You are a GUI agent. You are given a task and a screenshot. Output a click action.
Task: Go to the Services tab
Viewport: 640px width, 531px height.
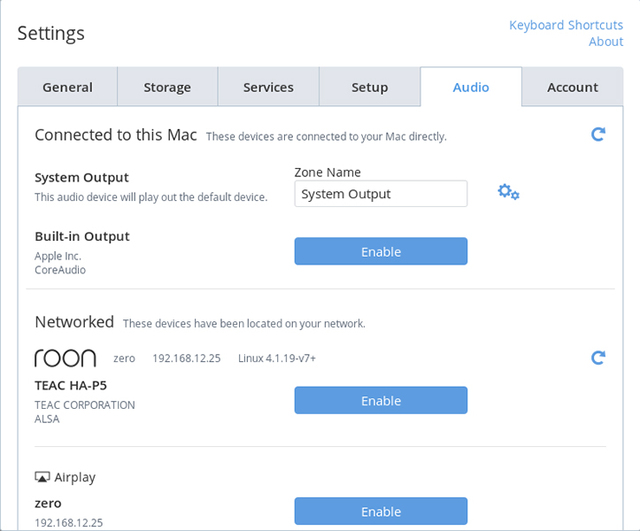pos(268,87)
